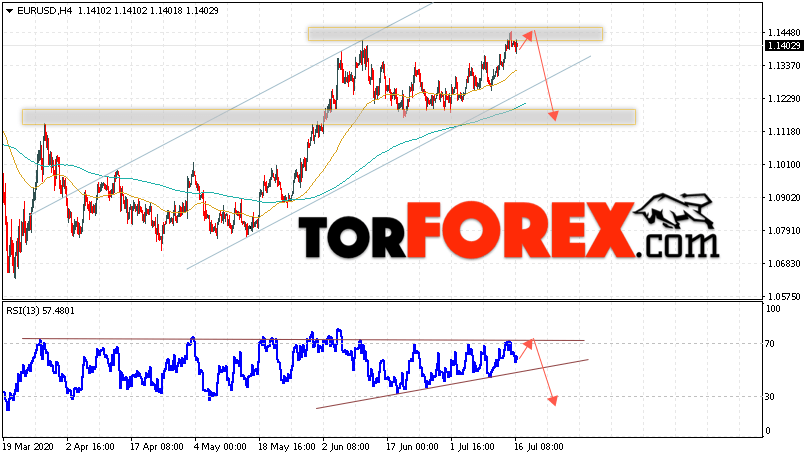Select the 1.06830 price axis label
This screenshot has width=808, height=458.
(x=784, y=264)
